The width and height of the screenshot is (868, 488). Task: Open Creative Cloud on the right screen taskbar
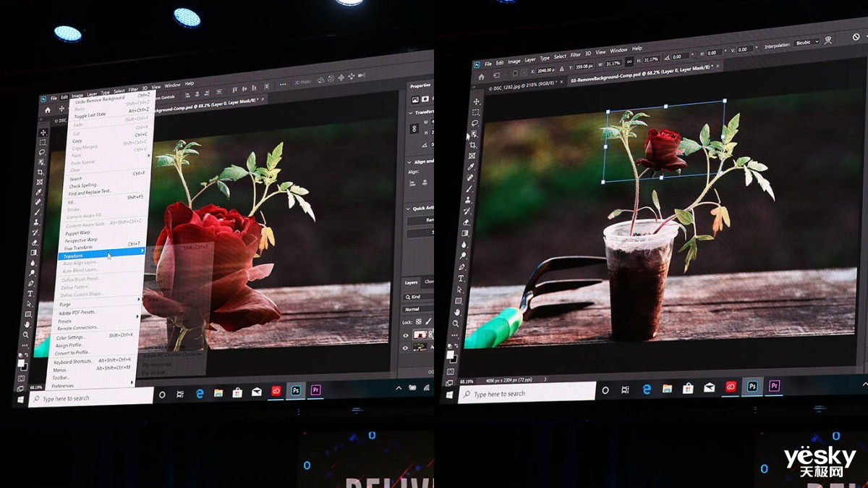click(x=731, y=387)
